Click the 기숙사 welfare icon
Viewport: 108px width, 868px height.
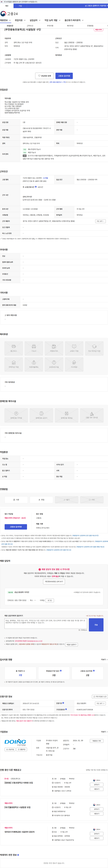[34, 348]
